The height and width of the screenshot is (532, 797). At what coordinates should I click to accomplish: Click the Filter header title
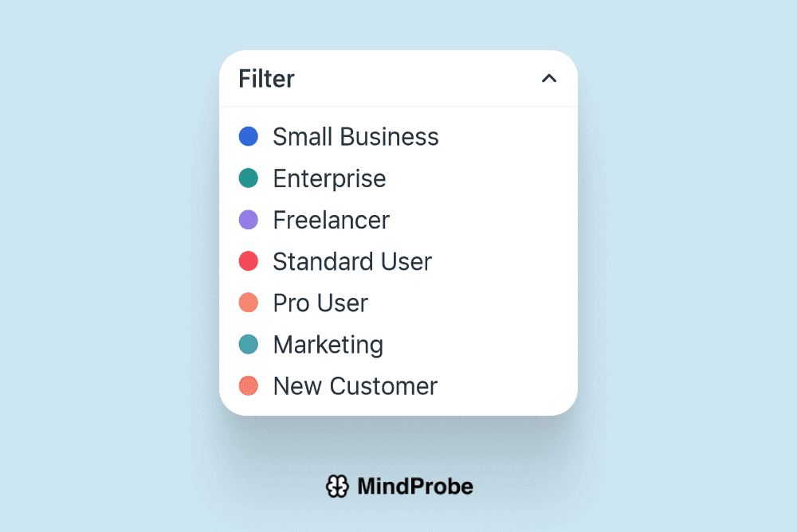266,79
